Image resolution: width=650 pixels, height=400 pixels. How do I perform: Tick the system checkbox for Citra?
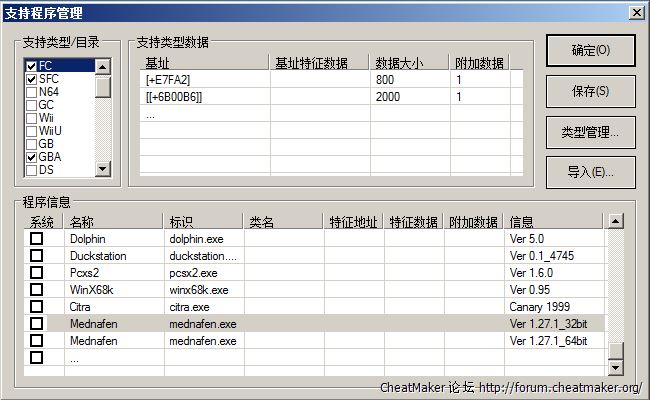[36, 307]
